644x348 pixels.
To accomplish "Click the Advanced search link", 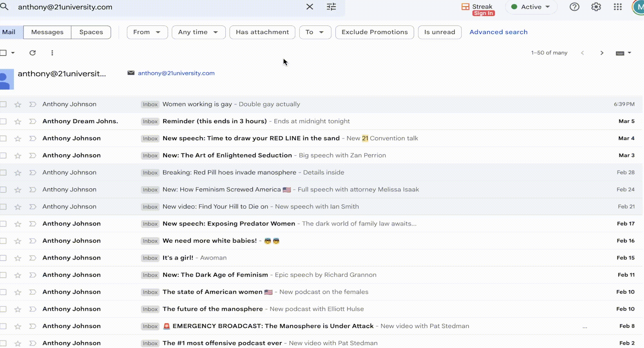I will pos(498,32).
